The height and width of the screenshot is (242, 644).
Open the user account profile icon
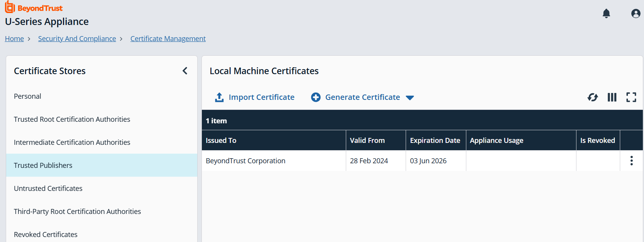[x=636, y=14]
